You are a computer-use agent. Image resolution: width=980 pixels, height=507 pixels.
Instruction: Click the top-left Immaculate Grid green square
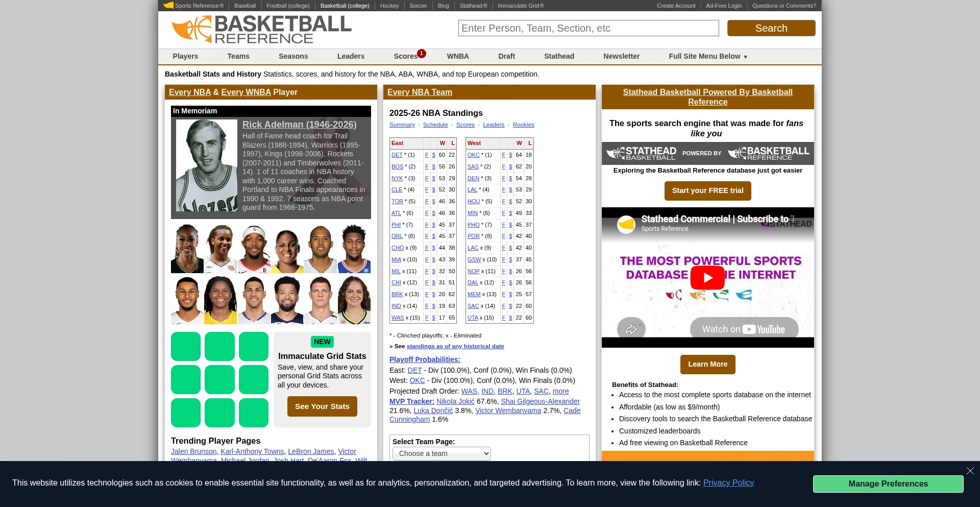coord(186,346)
